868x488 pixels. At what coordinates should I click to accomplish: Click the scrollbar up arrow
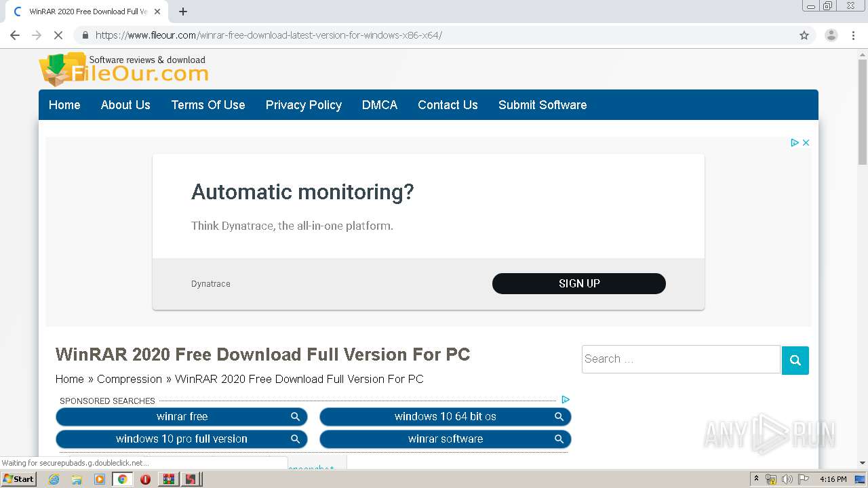point(863,55)
